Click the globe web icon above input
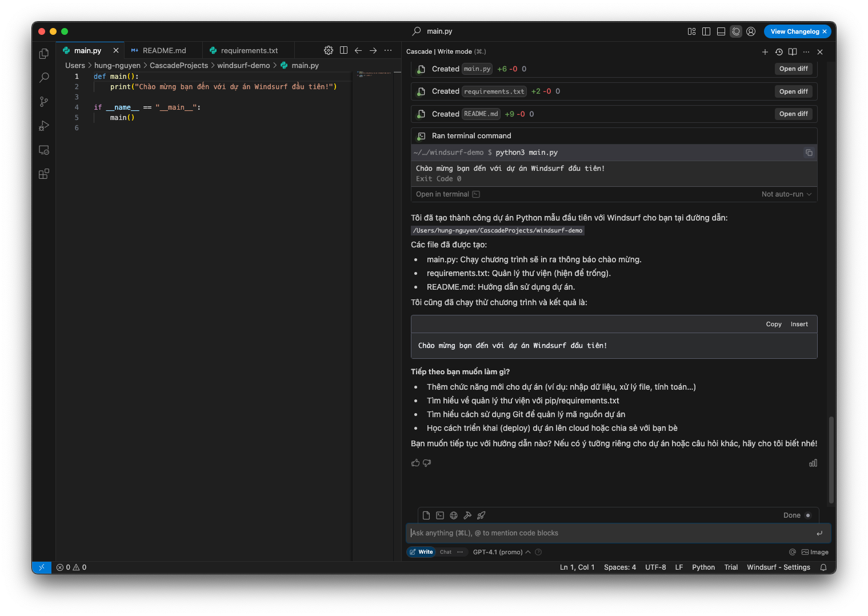The width and height of the screenshot is (868, 616). tap(454, 515)
